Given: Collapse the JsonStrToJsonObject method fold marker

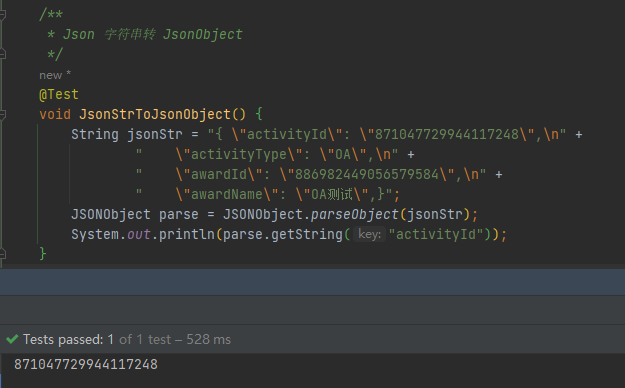Looking at the screenshot, I should click(x=2, y=114).
